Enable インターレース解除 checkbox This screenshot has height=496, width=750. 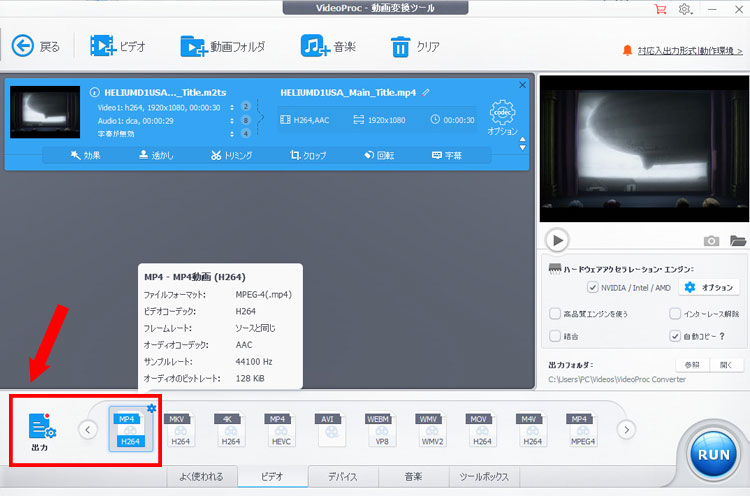[x=675, y=314]
